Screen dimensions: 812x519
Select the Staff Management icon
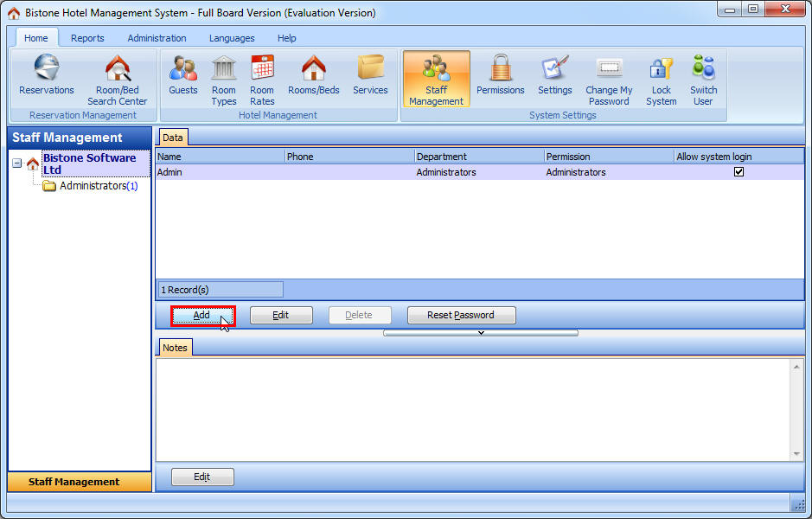pos(436,76)
